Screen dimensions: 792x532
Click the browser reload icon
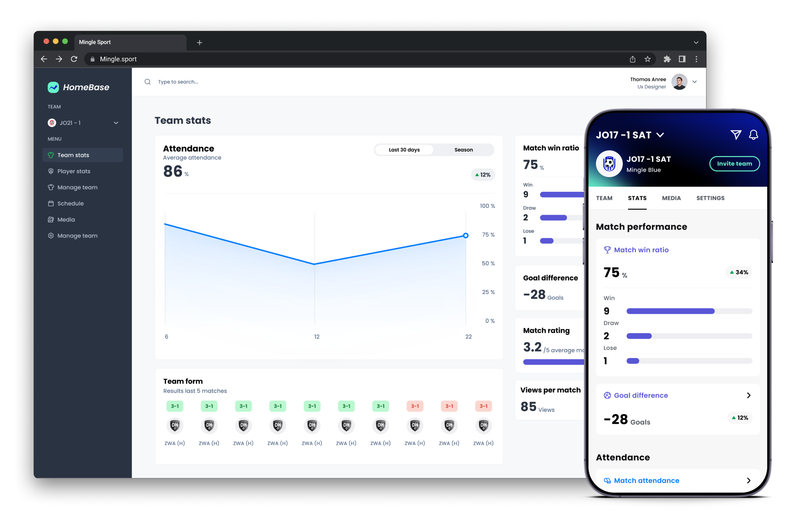74,59
